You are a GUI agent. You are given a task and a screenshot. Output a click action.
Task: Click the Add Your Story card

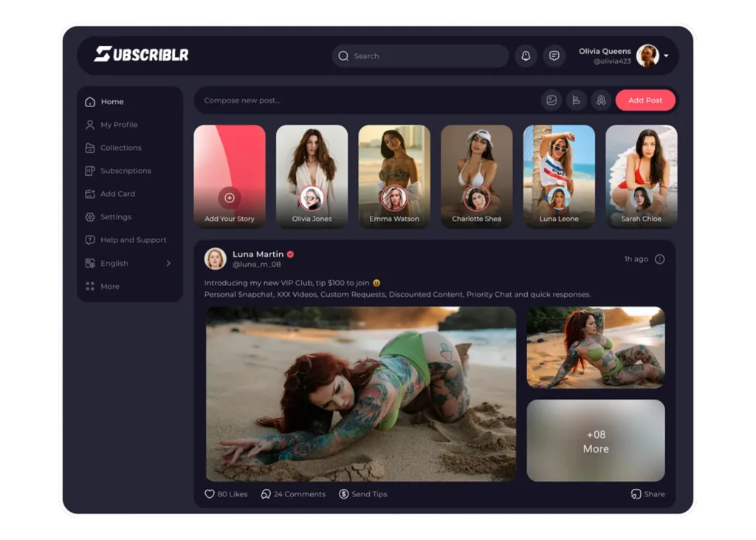pos(229,176)
